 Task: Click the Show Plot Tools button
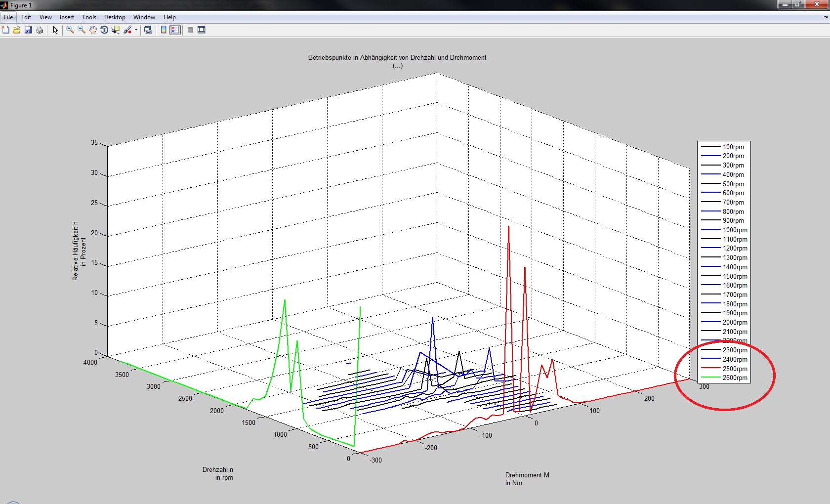pyautogui.click(x=202, y=30)
